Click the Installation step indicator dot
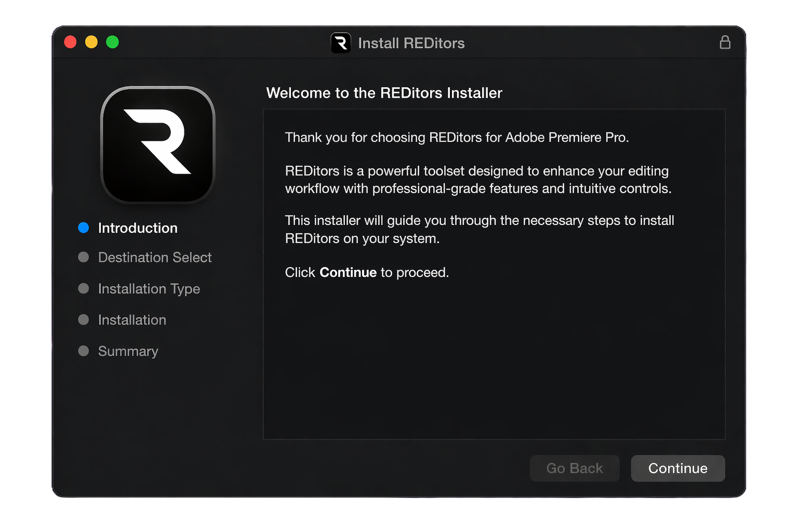 [x=84, y=320]
